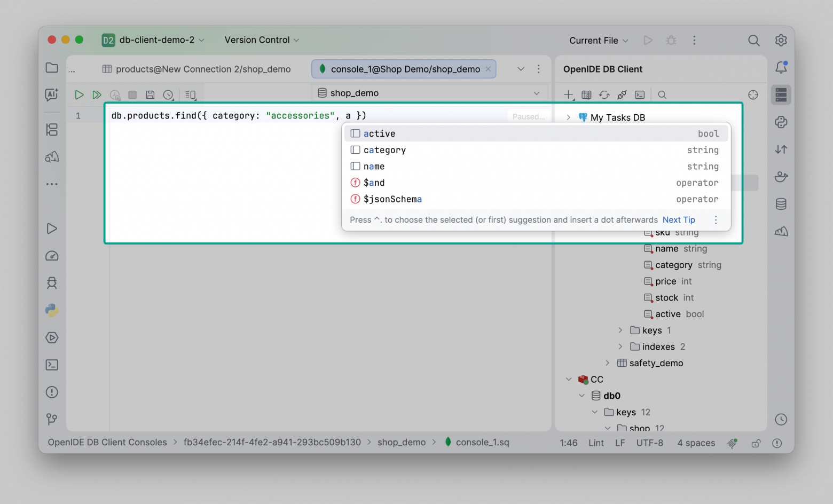
Task: Open the title bar more actions menu
Action: click(694, 40)
